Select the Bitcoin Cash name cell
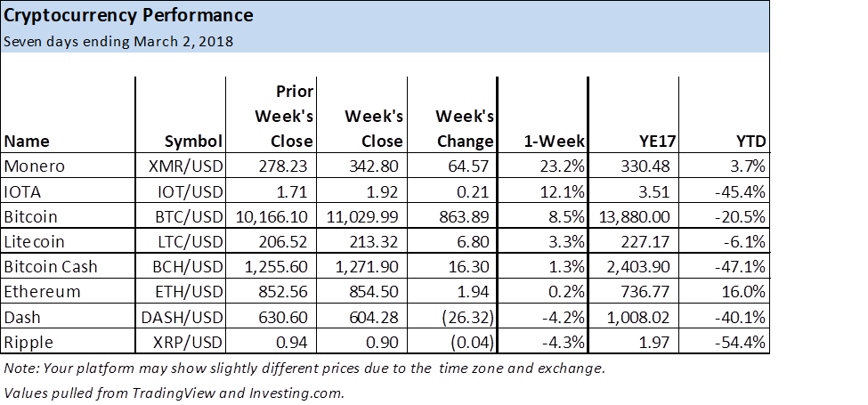 [50, 266]
